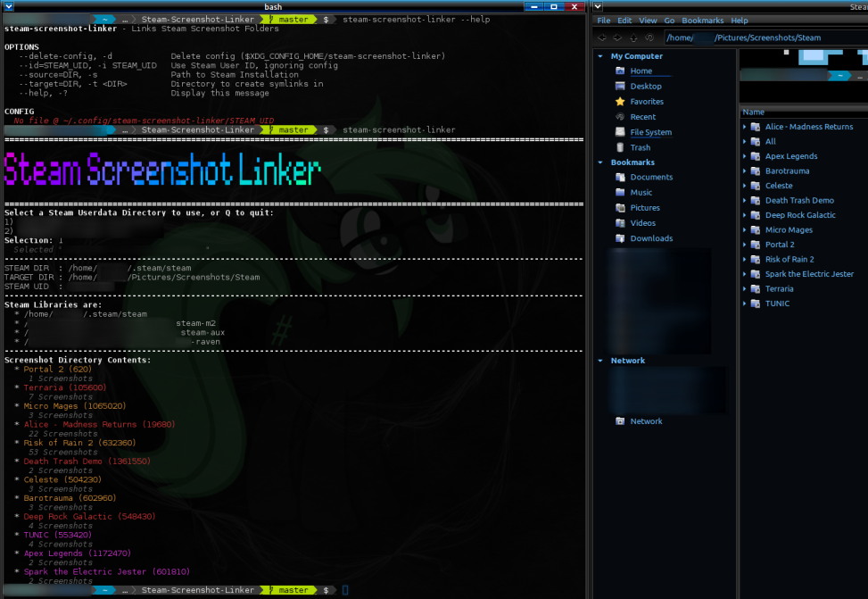
Task: Collapse the Bookmarks sidebar section
Action: pos(600,162)
